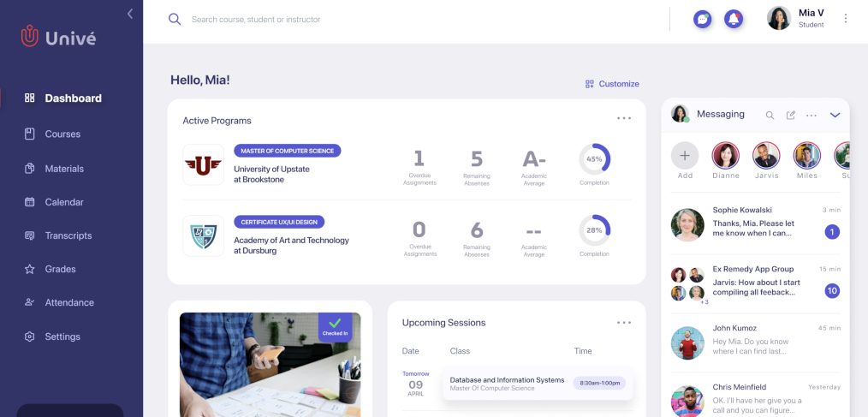Open the Ex Remedy App Group chat
The width and height of the screenshot is (868, 417).
point(756,283)
